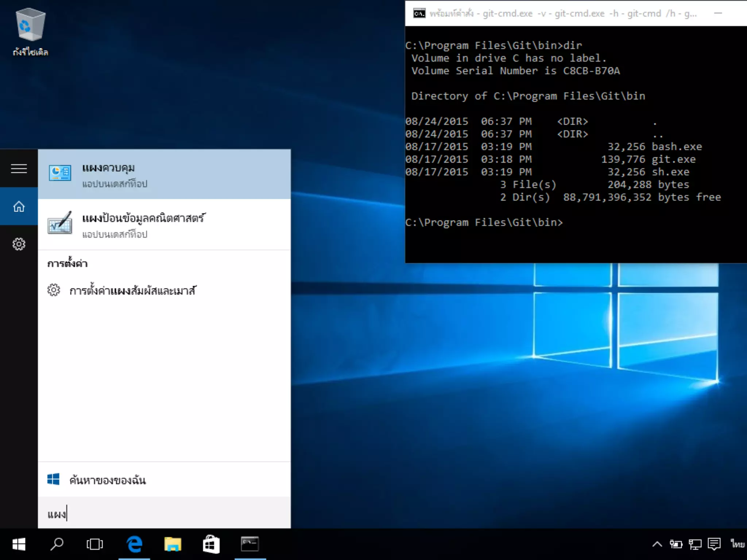This screenshot has height=560, width=747.
Task: Switch to Command Prompt taskbar icon
Action: 250,544
